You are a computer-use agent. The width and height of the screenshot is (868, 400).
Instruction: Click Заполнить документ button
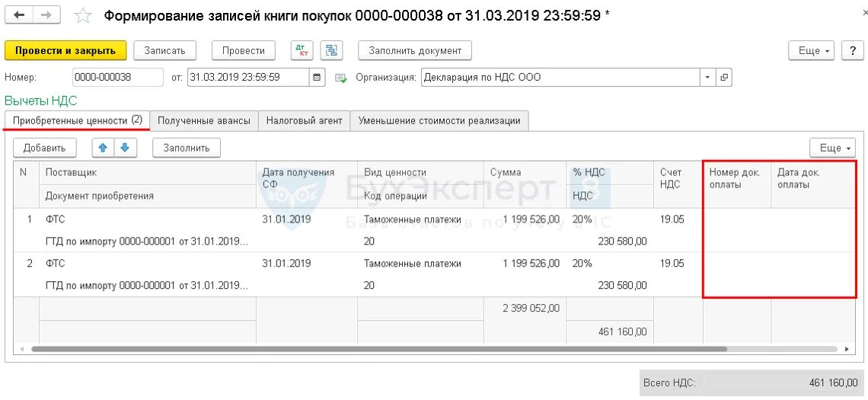415,50
